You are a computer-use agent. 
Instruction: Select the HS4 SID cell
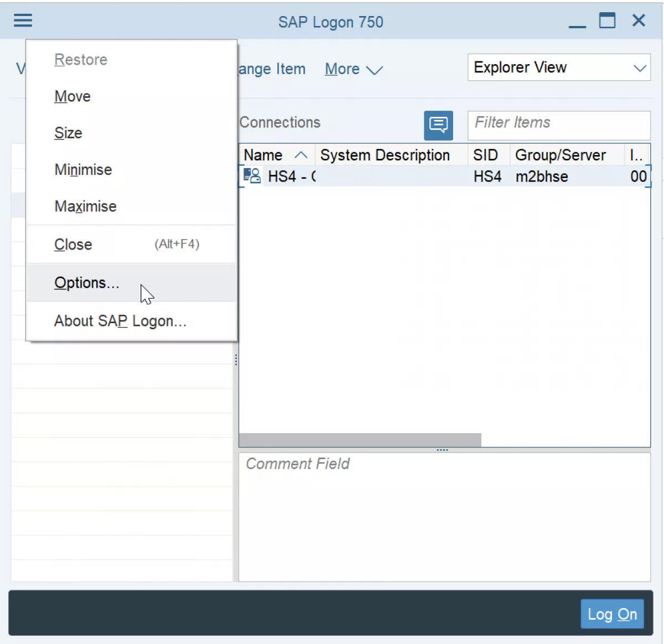487,176
